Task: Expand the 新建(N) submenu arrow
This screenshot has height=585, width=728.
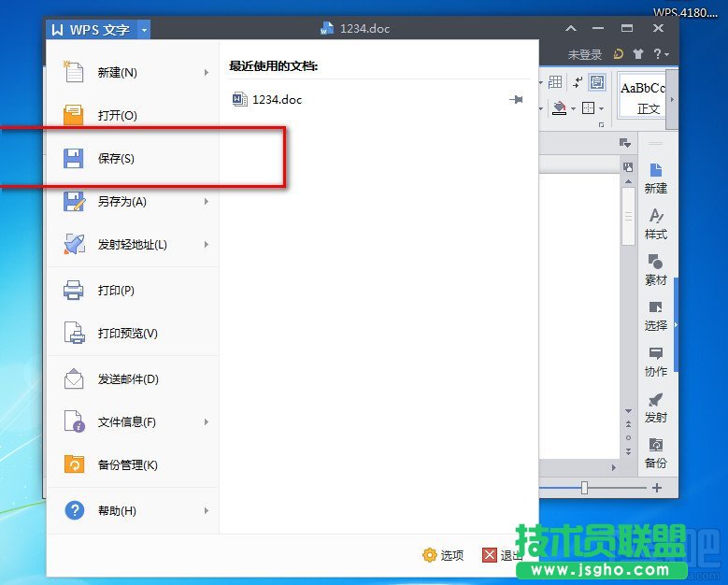Action: tap(207, 73)
